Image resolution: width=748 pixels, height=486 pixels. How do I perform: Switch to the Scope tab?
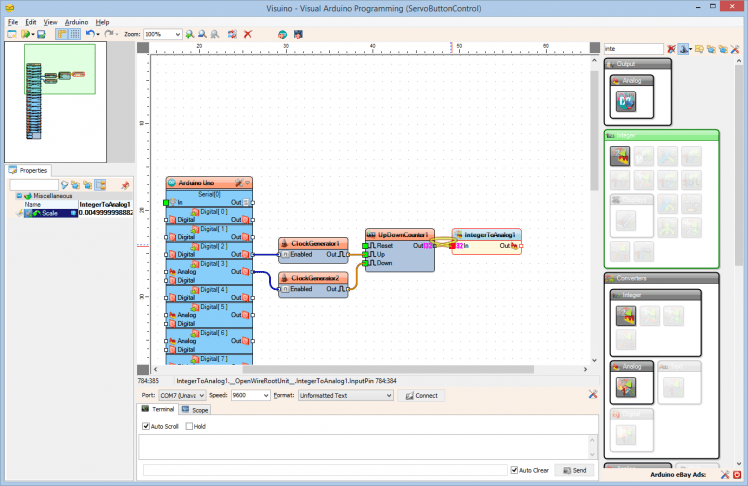(x=195, y=410)
